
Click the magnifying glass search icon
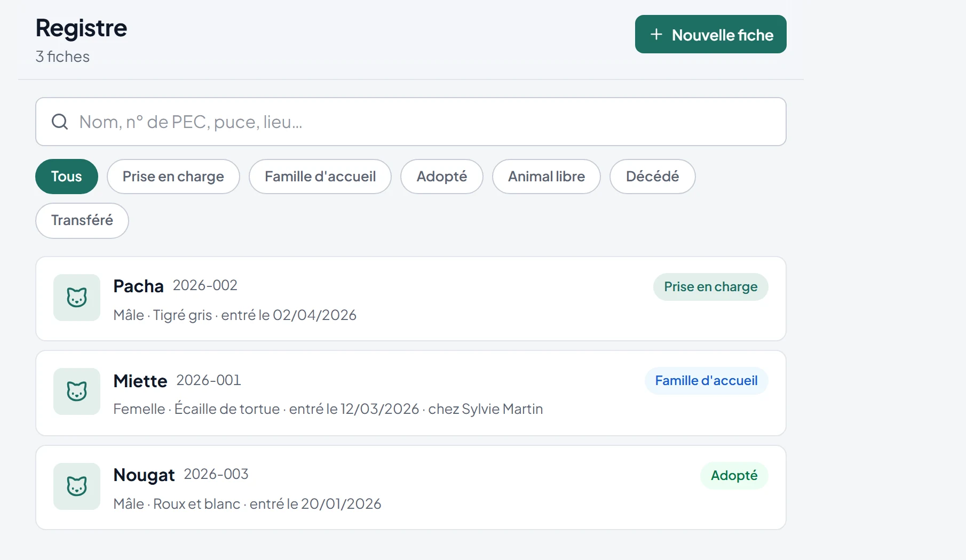click(60, 122)
